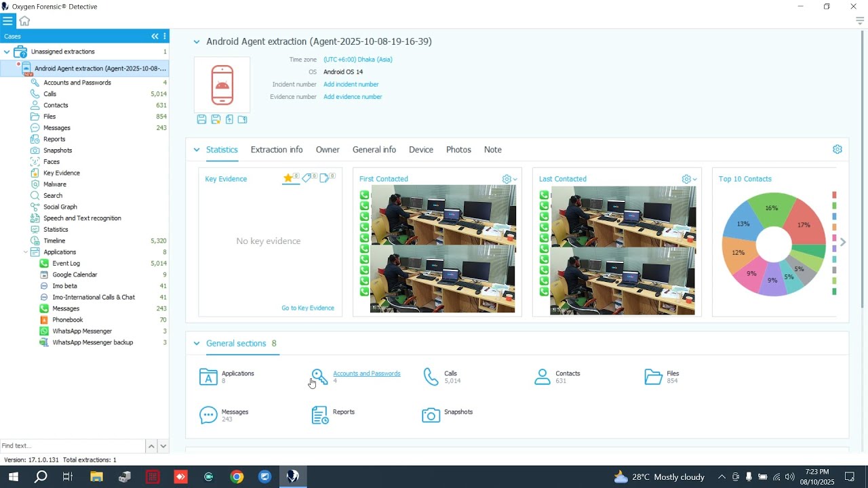Screen dimensions: 868x488
Task: Click the export upload icon under device
Action: pos(229,119)
